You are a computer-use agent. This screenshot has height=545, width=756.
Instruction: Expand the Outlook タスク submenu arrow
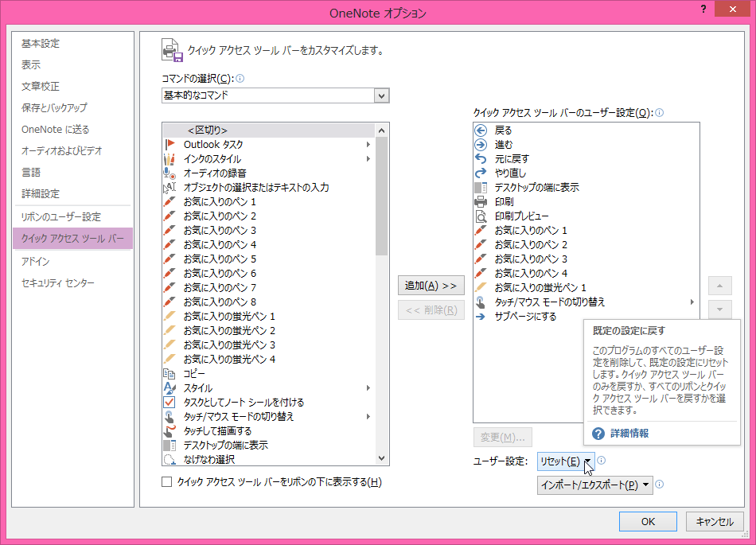(368, 144)
